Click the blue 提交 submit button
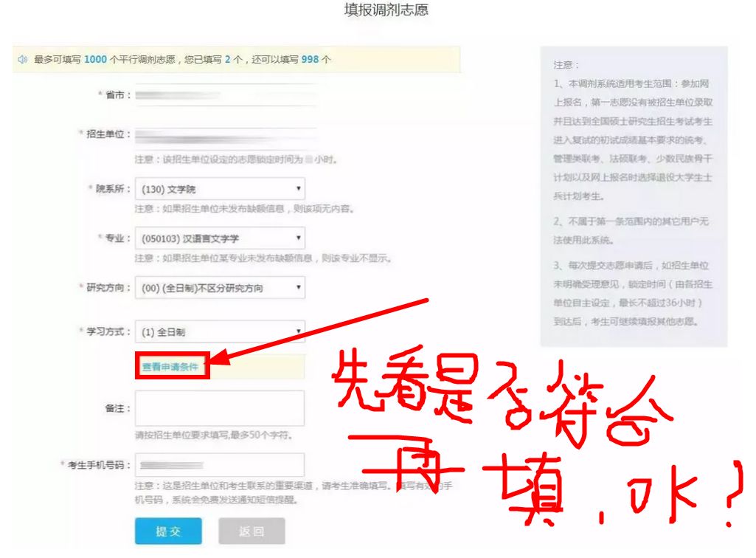 pyautogui.click(x=168, y=531)
